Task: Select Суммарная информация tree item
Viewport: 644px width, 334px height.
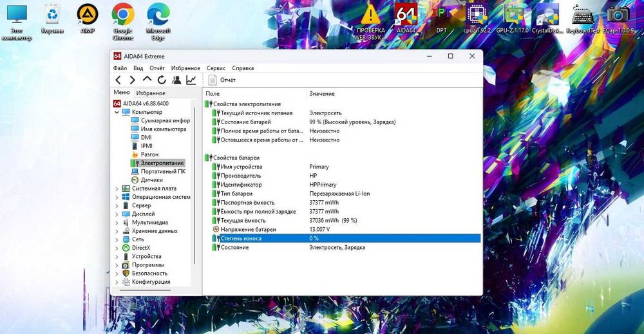Action: (x=165, y=120)
